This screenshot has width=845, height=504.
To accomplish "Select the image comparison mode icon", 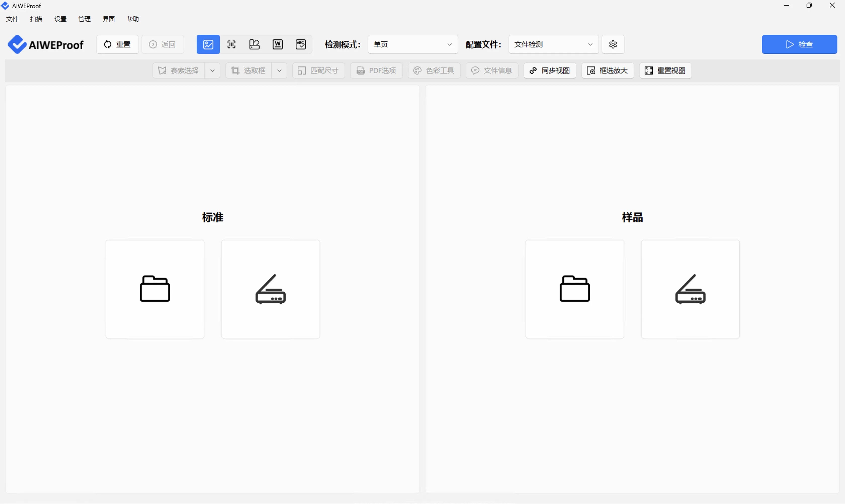I will click(x=208, y=44).
